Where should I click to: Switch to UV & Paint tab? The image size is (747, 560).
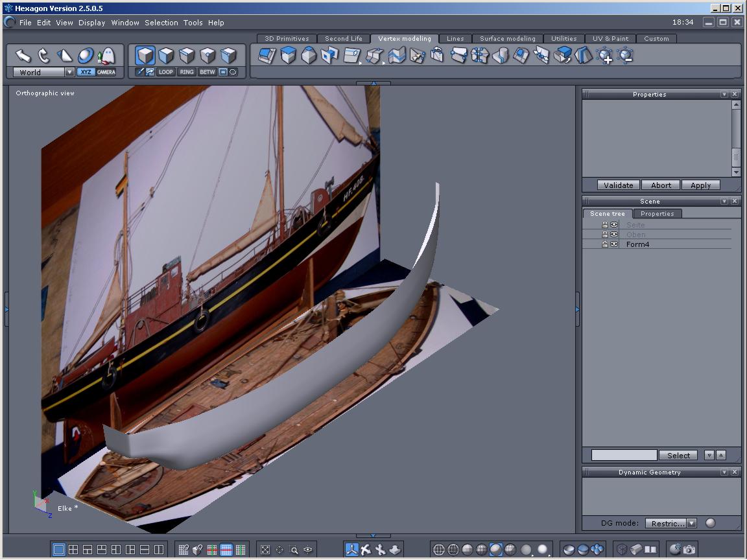pos(610,39)
